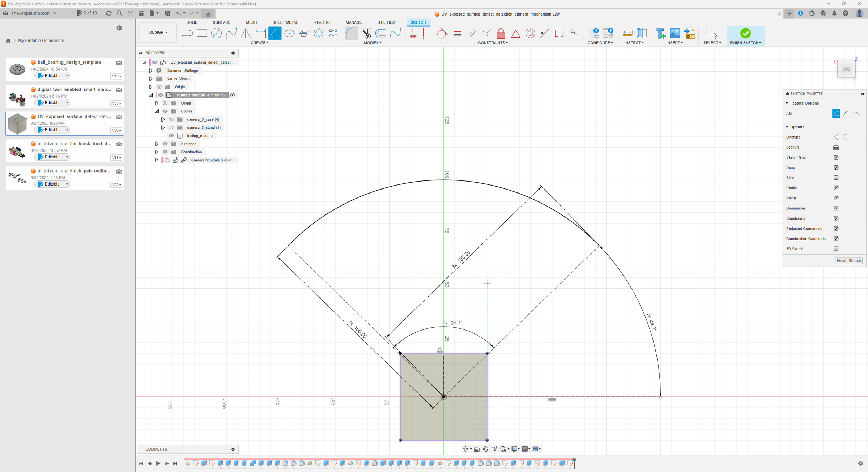Apply the Fix/Unfix lock constraint
The image size is (868, 472).
click(501, 34)
